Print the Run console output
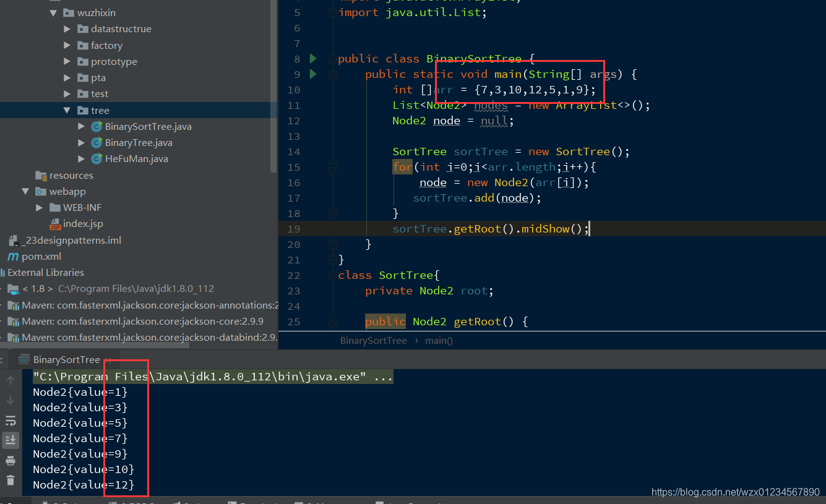The image size is (826, 504). (11, 461)
